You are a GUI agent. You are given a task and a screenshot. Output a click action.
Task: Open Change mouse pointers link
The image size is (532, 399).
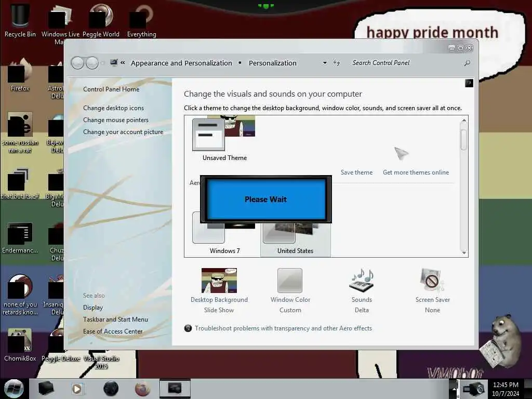coord(116,120)
